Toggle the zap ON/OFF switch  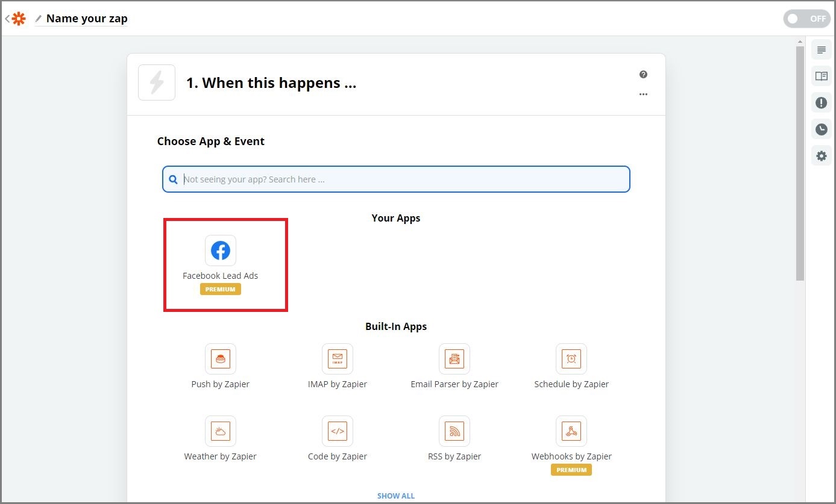(x=806, y=19)
